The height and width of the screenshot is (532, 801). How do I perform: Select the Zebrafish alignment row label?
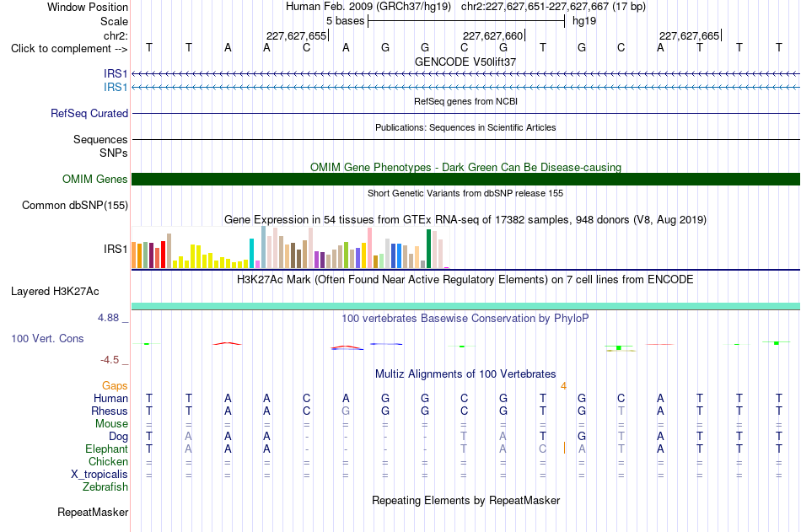pos(105,487)
